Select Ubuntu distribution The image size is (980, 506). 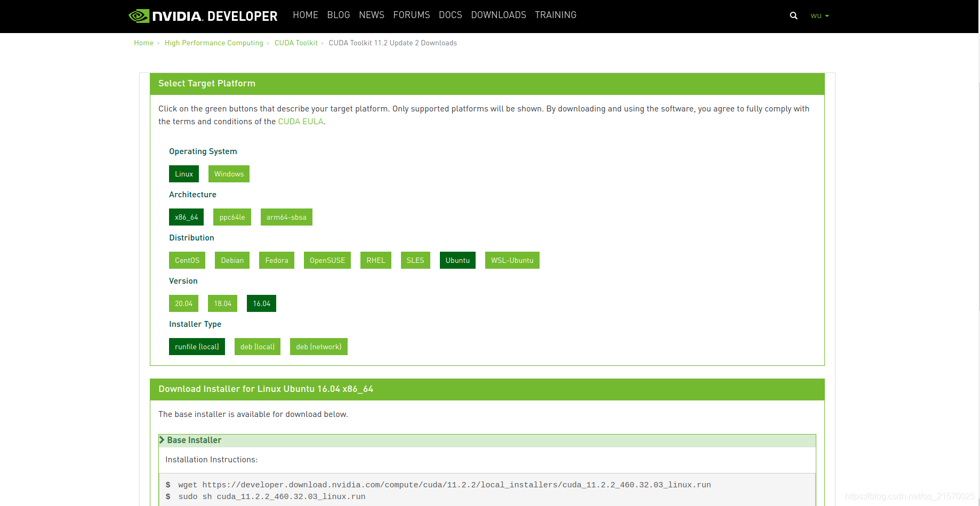click(x=457, y=260)
